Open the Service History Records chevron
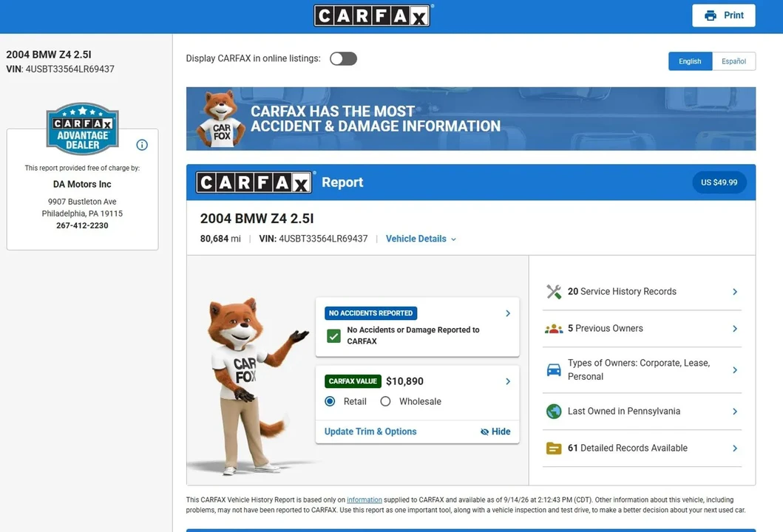Image resolution: width=783 pixels, height=532 pixels. [x=734, y=291]
